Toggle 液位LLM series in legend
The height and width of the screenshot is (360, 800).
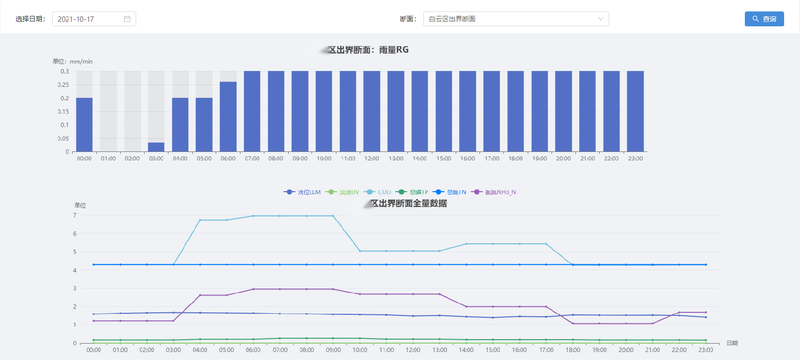click(x=303, y=192)
